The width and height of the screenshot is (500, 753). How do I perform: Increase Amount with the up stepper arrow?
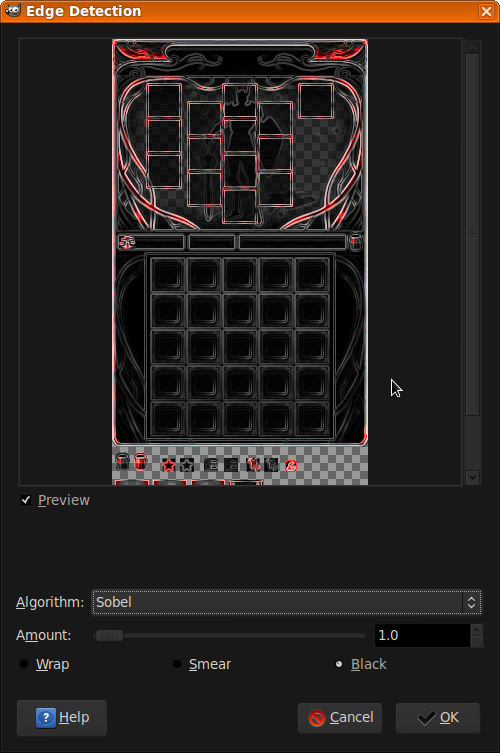[476, 630]
